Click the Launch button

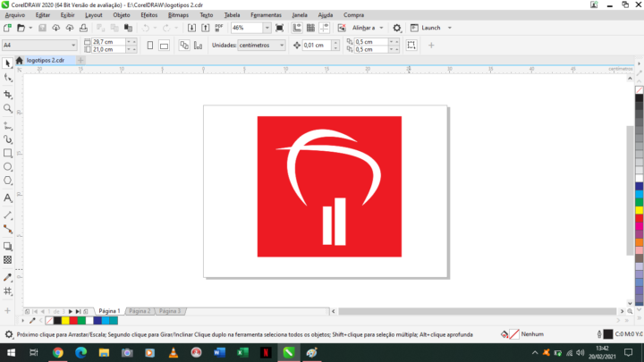tap(431, 28)
